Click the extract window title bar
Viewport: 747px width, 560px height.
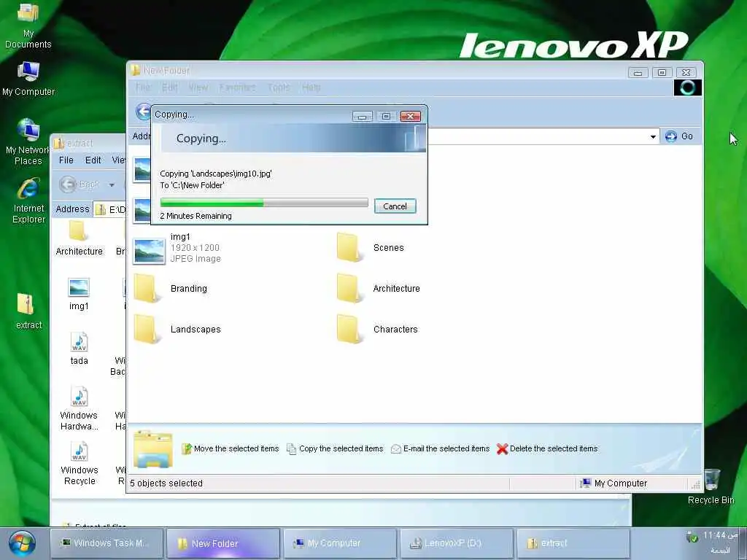pos(88,143)
